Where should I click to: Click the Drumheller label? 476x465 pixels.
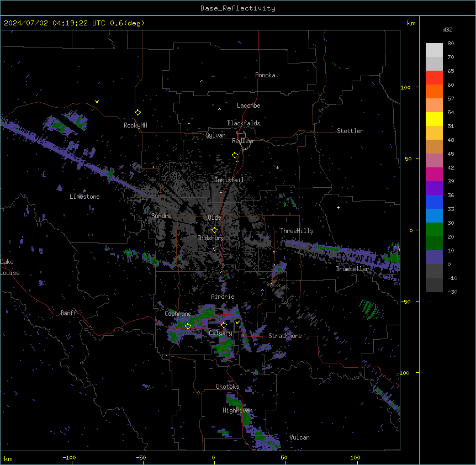[352, 269]
